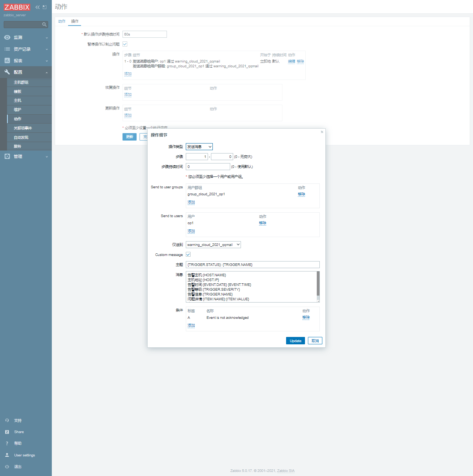Open the 管理 administration gear icon
The width and height of the screenshot is (473, 476).
[7, 156]
